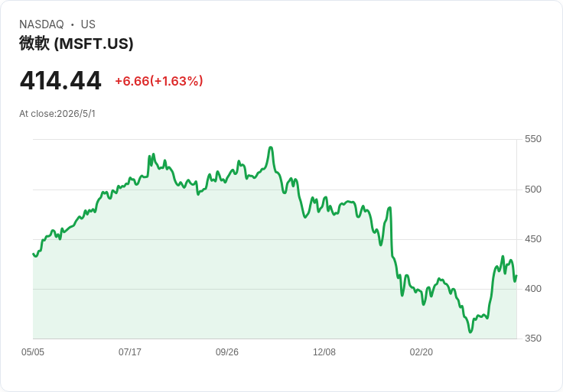Click the At close:2026/5/1 timestamp
The width and height of the screenshot is (563, 392).
[x=57, y=114]
